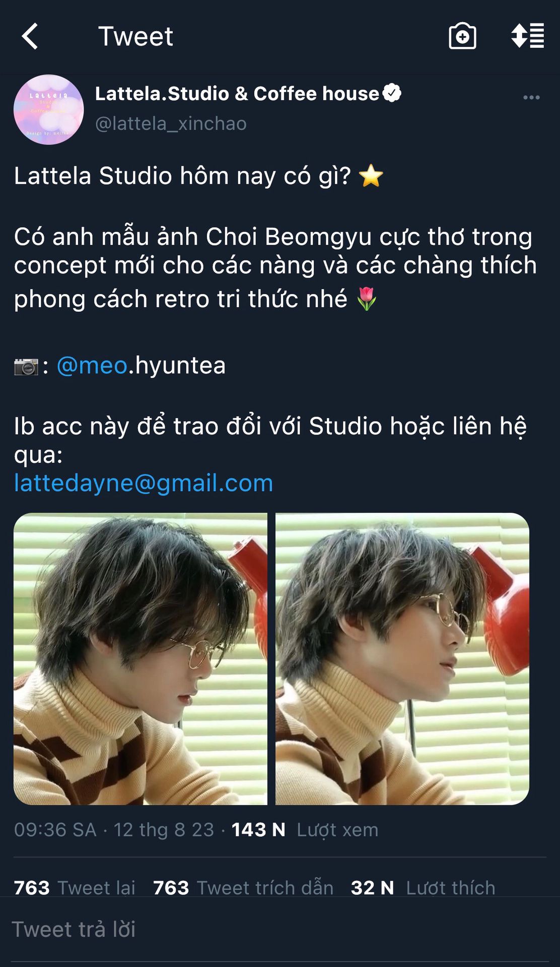Show the 32 N Lượt thích list

423,887
